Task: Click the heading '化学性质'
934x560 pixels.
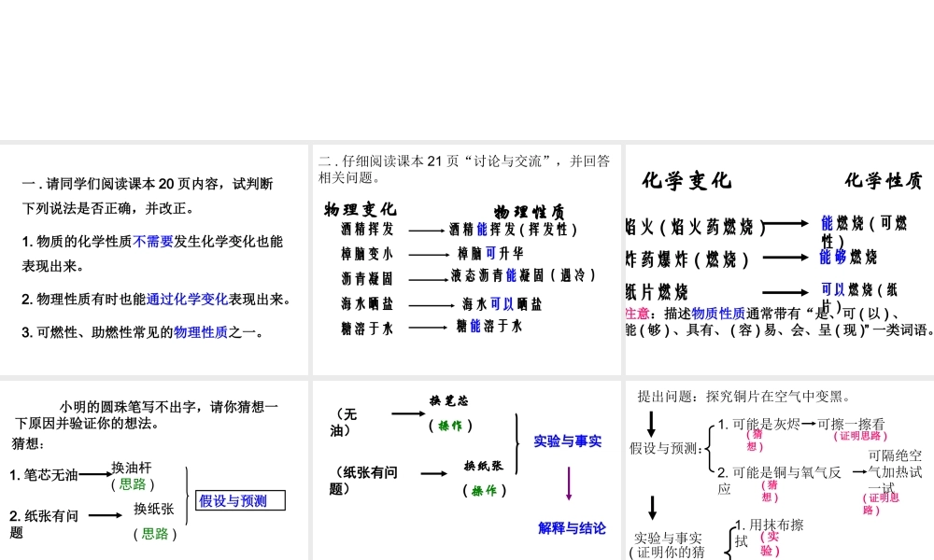Action: coord(884,180)
